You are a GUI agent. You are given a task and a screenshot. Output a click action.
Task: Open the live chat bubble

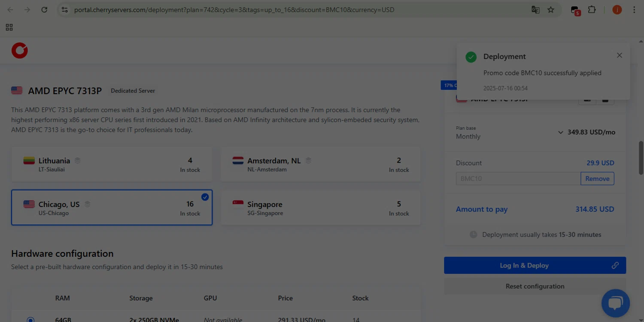(x=616, y=303)
